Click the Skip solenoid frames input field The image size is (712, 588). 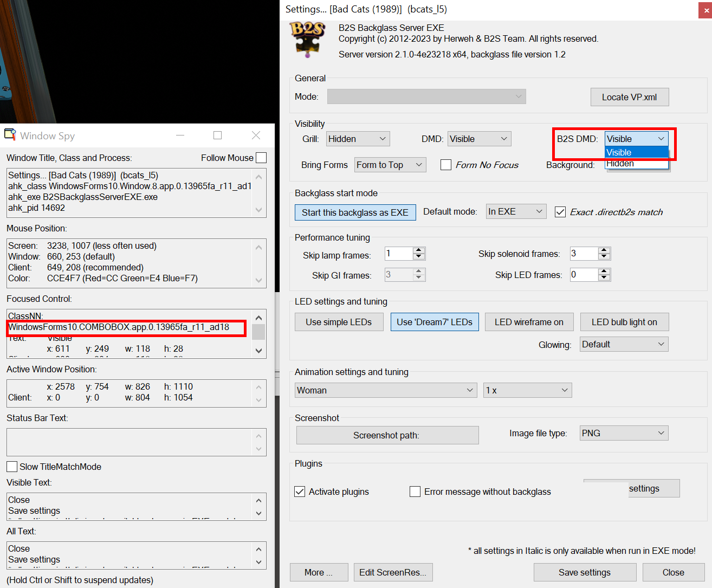pos(584,254)
